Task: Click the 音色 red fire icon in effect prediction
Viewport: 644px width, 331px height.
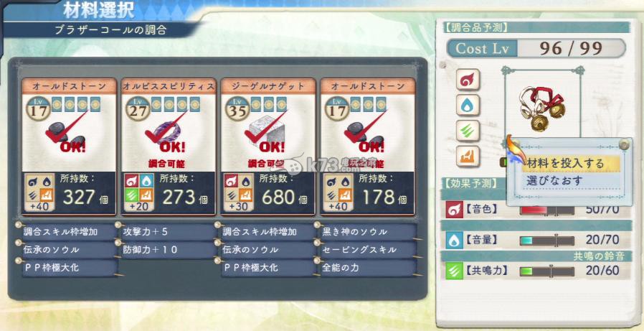Action: click(454, 209)
